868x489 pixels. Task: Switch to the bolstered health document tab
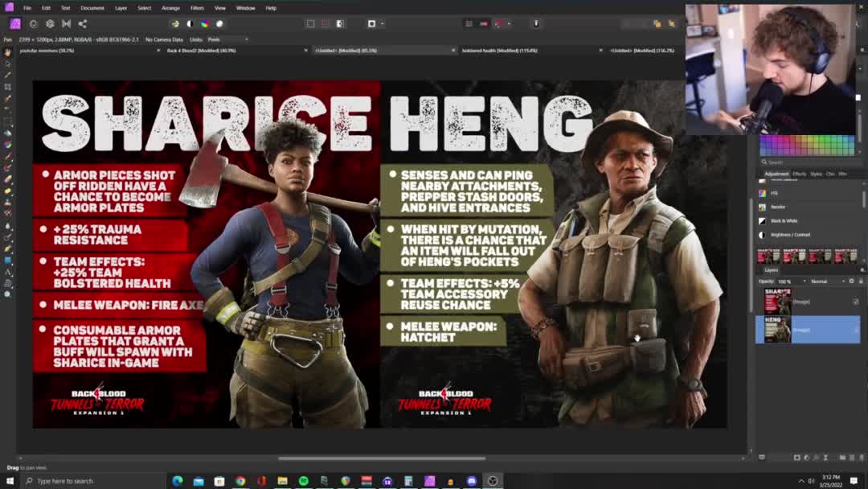(499, 51)
